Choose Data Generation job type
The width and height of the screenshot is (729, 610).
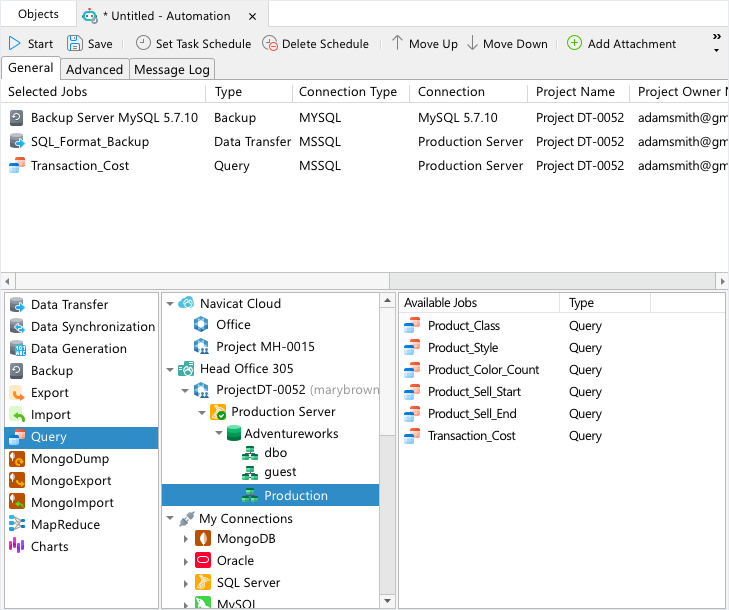81,349
